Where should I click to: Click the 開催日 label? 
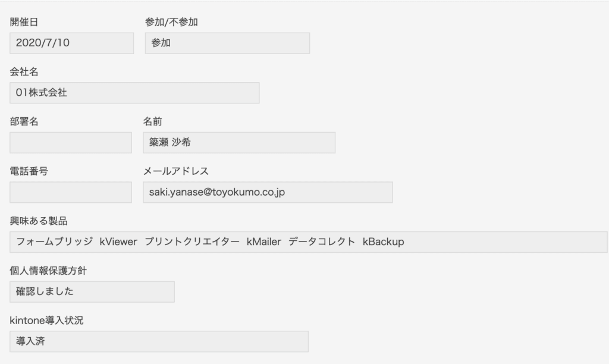(24, 22)
